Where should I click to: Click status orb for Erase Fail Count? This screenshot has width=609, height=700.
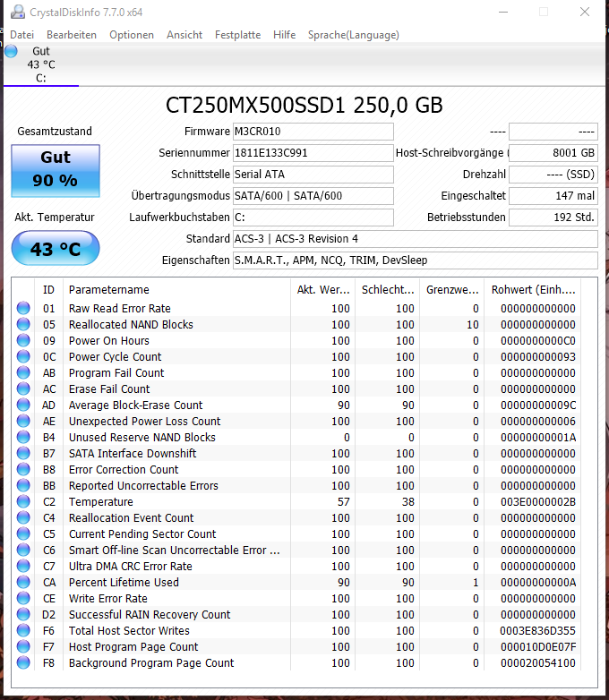tap(23, 388)
